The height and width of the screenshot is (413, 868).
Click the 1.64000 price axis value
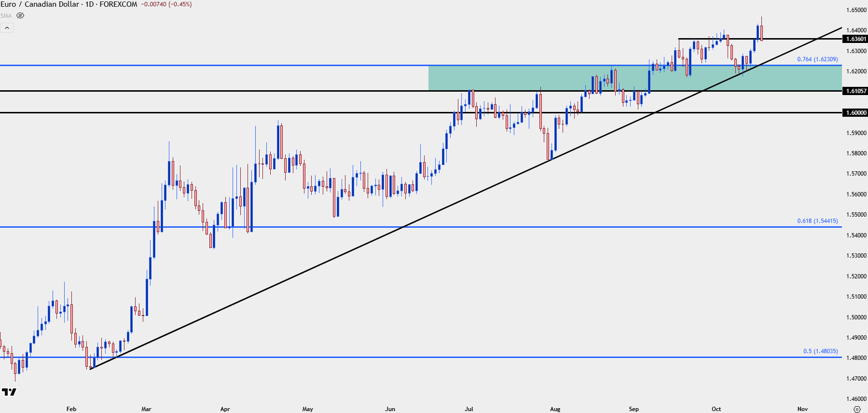click(x=856, y=30)
